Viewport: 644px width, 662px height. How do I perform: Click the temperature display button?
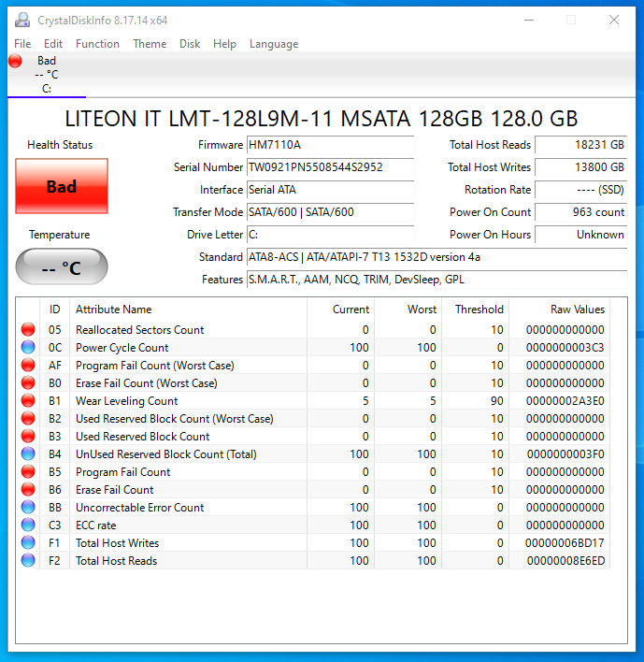tap(62, 267)
